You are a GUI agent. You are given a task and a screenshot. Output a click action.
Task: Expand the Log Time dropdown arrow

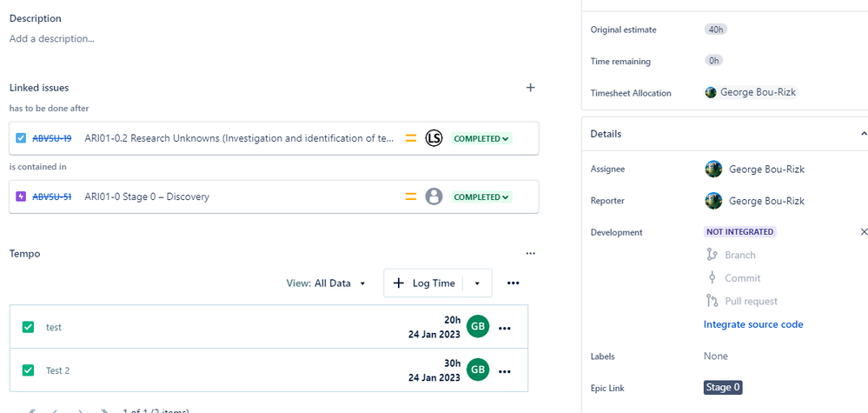pyautogui.click(x=477, y=283)
